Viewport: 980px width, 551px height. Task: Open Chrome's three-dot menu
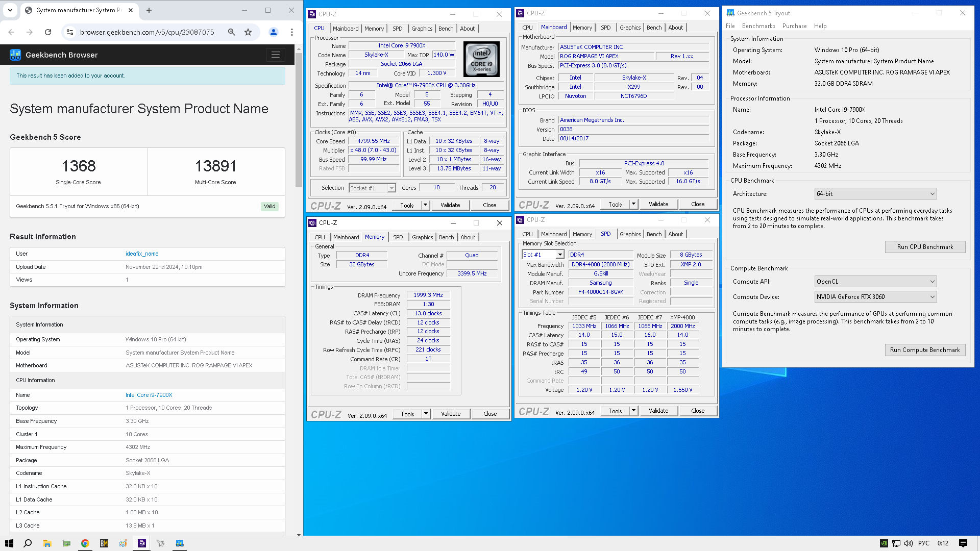pos(292,32)
